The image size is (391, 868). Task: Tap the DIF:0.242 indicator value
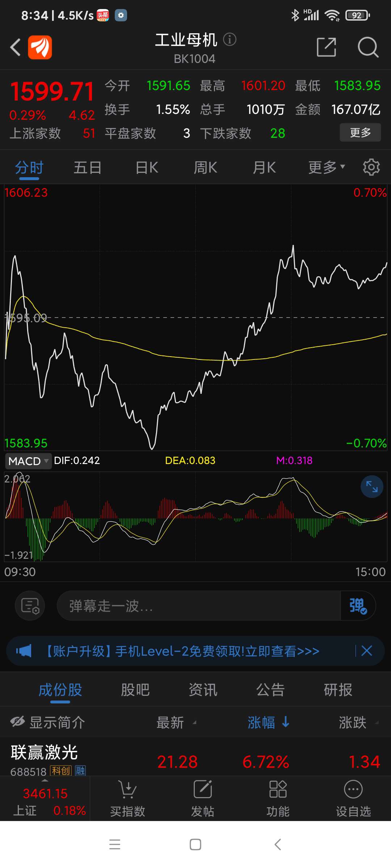click(77, 460)
